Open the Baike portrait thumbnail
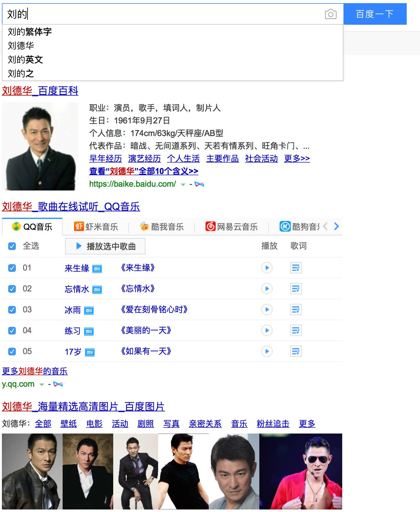This screenshot has height=512, width=420. (40, 146)
